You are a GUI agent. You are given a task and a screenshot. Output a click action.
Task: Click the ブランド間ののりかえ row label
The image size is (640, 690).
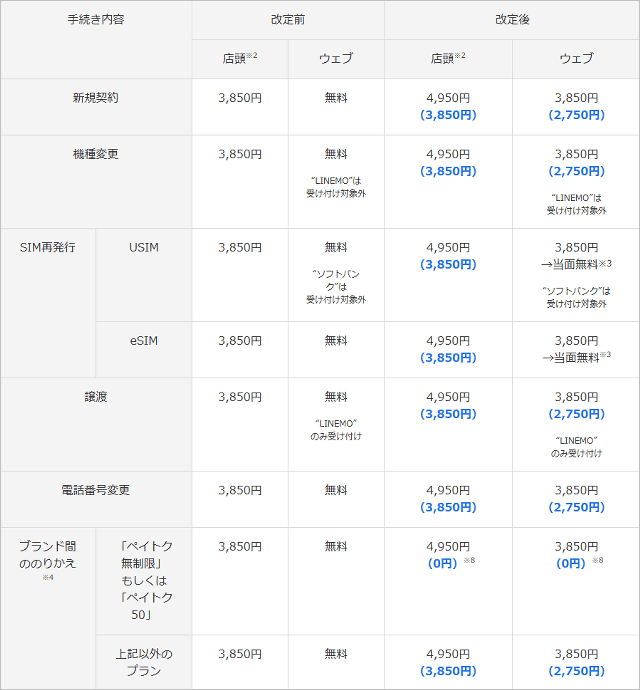[x=47, y=555]
